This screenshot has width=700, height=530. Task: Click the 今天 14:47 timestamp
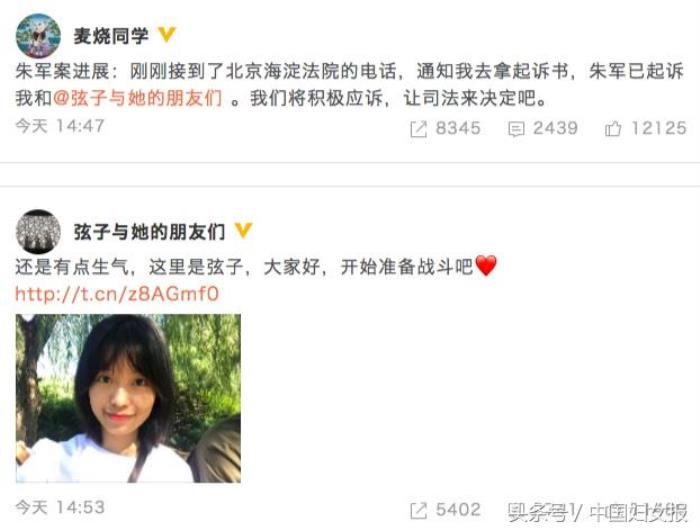[60, 126]
